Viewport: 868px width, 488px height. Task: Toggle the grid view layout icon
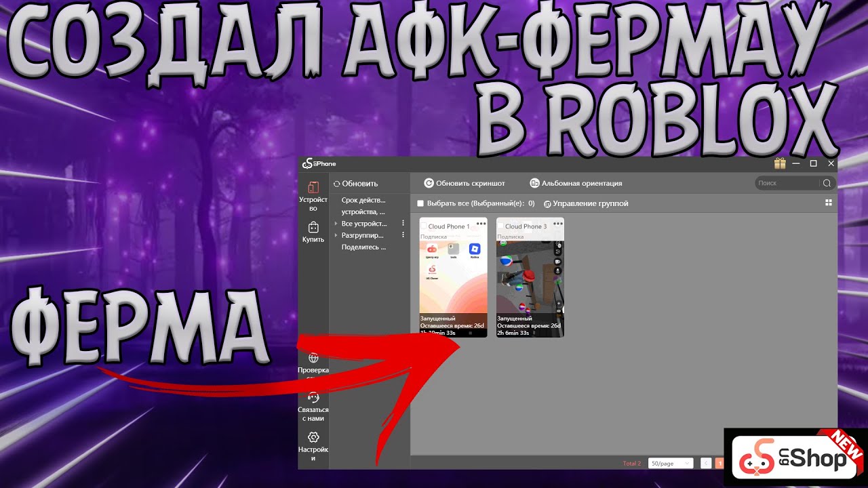tap(828, 203)
